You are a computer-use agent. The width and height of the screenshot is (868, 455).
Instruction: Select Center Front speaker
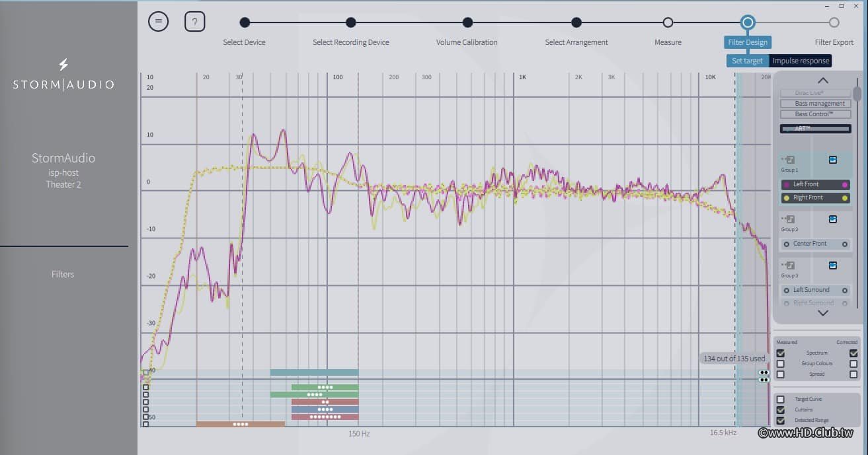[815, 244]
